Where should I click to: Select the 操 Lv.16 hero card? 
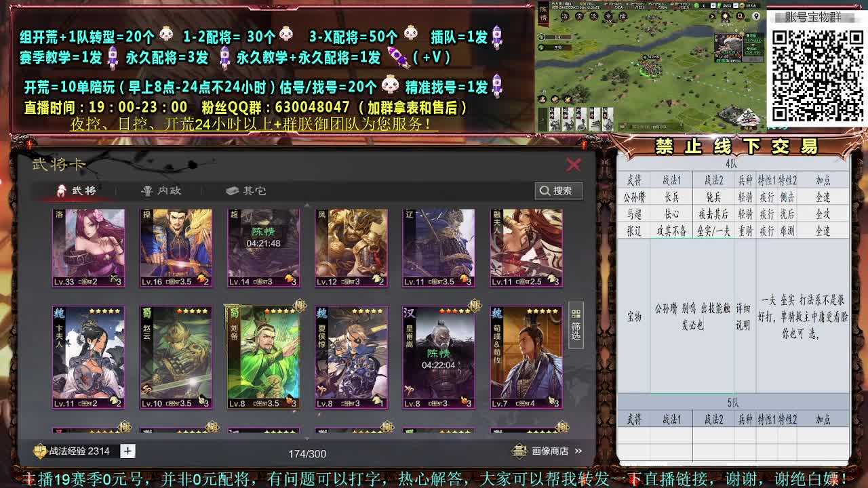[176, 247]
